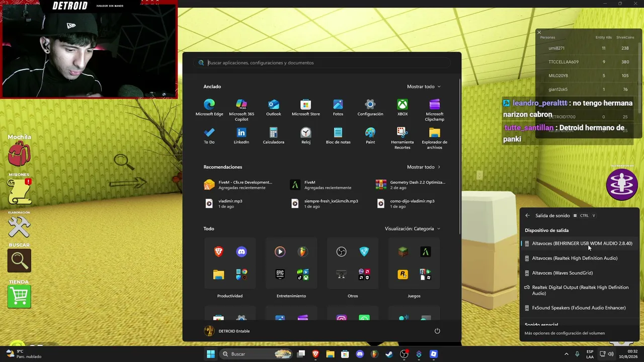Select Altavoces Waves SoundGrid output
The height and width of the screenshot is (362, 644).
tap(579, 273)
